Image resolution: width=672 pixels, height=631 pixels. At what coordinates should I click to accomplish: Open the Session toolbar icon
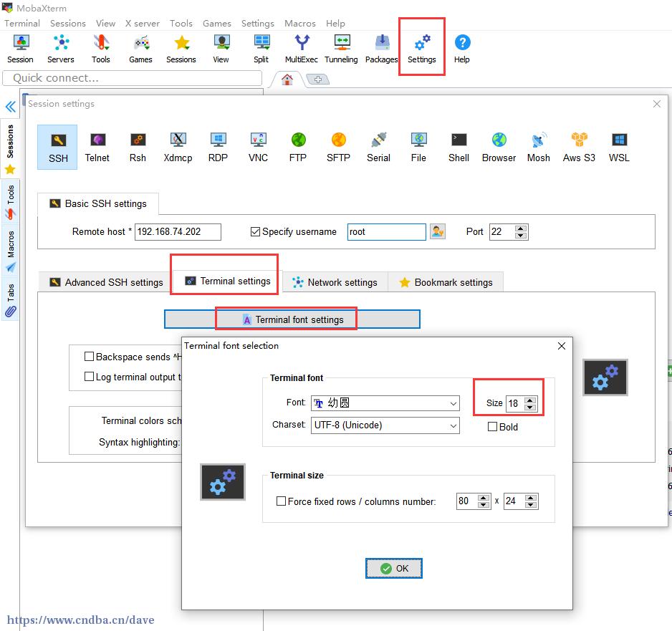(x=20, y=49)
